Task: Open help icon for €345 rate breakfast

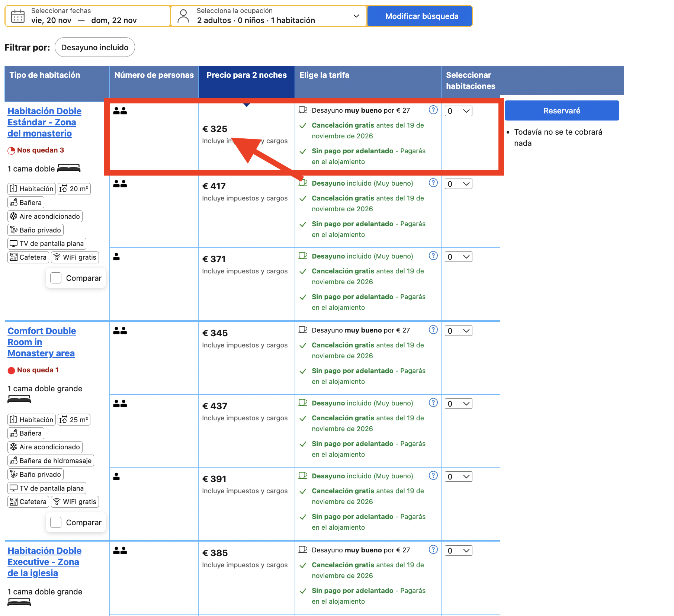Action: [433, 330]
